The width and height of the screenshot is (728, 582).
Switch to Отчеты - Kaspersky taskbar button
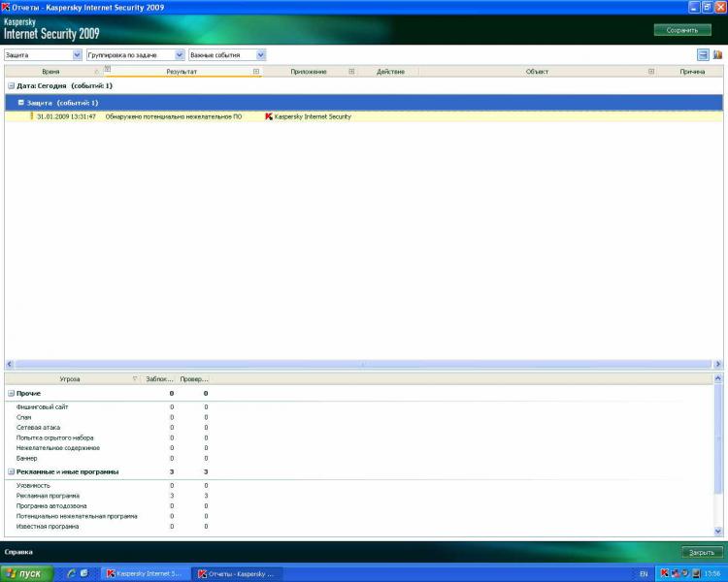click(x=238, y=573)
